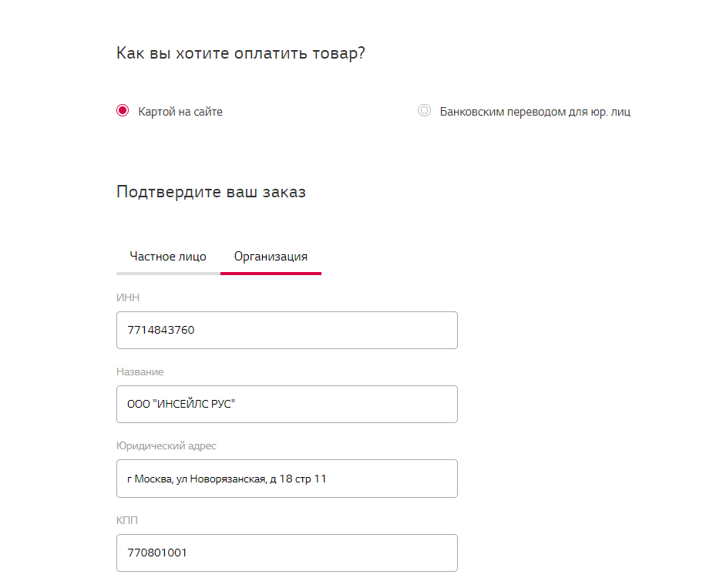The width and height of the screenshot is (706, 588).
Task: Choose the bank transfer radio button circle
Action: point(424,111)
